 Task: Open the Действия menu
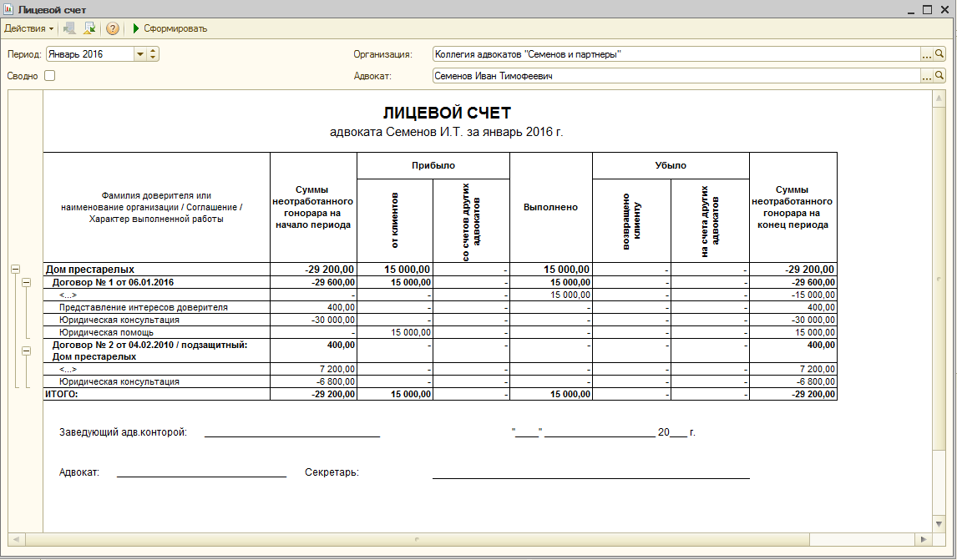28,28
